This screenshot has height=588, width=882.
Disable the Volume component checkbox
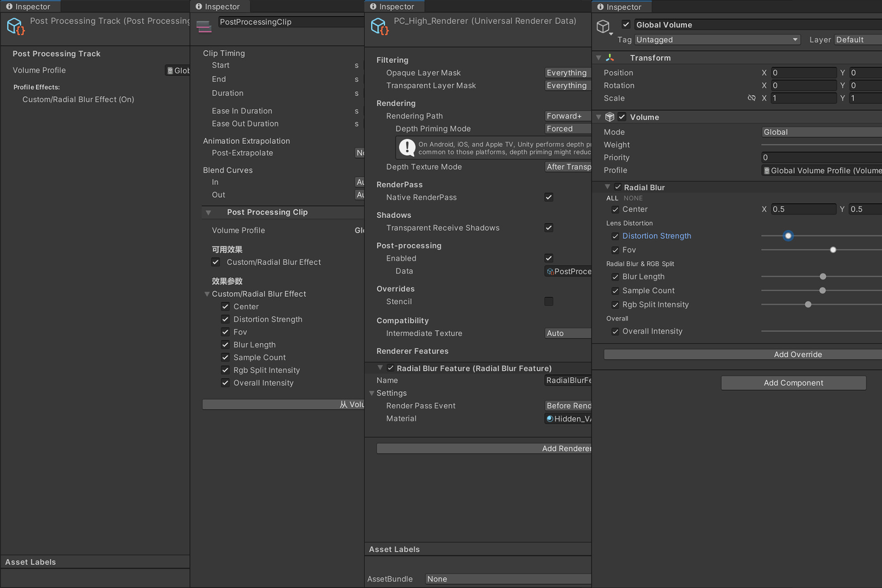(622, 117)
